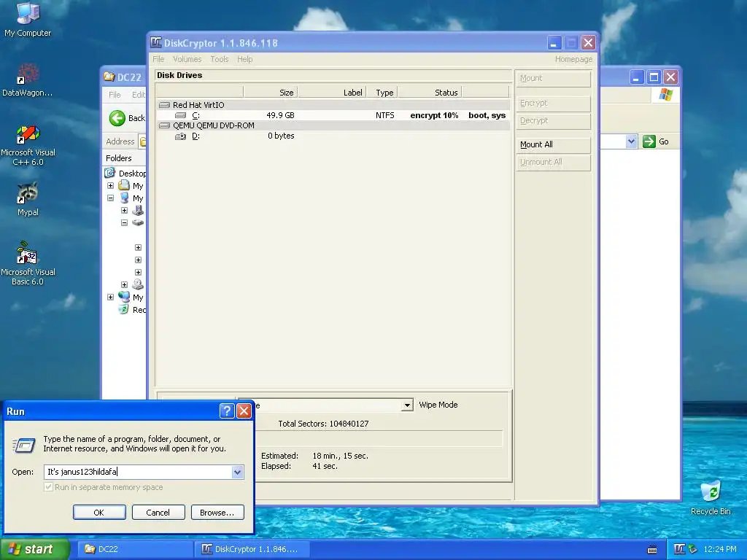Image resolution: width=747 pixels, height=560 pixels.
Task: Open DiskCryptor File menu
Action: [158, 59]
